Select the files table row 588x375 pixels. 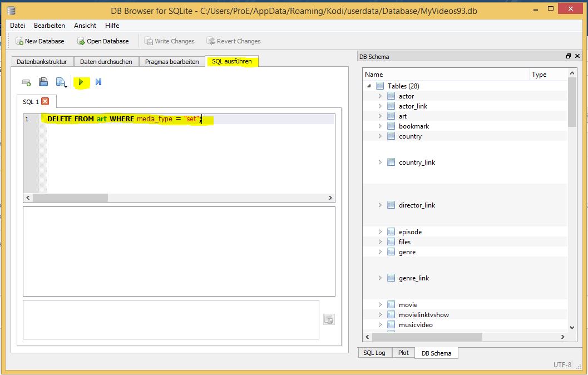(465, 242)
